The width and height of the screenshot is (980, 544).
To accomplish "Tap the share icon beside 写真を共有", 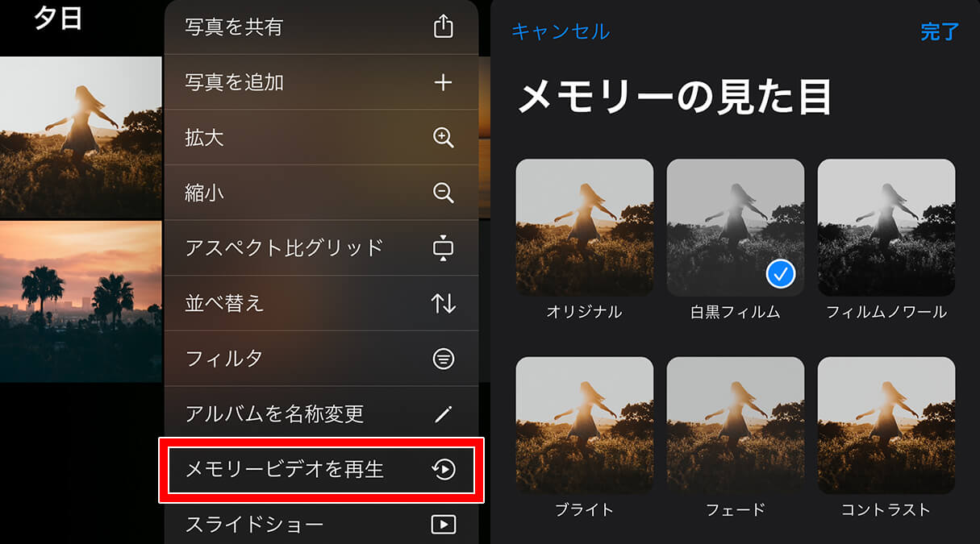I will click(x=444, y=27).
